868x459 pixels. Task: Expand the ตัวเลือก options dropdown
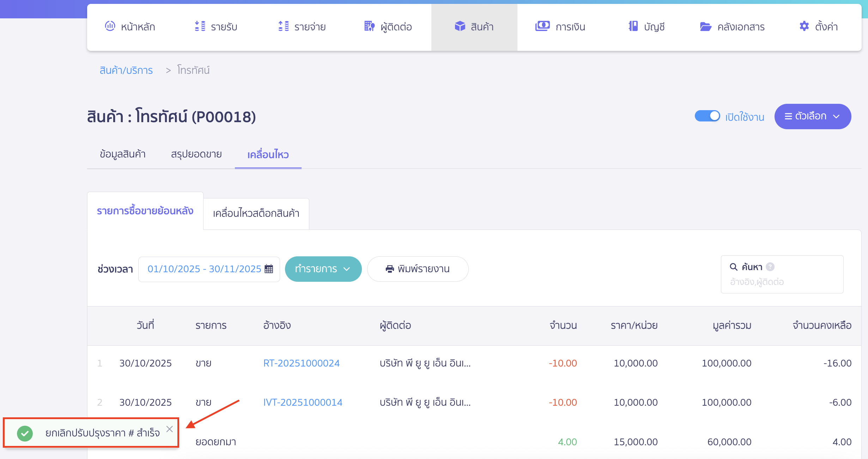click(x=812, y=117)
